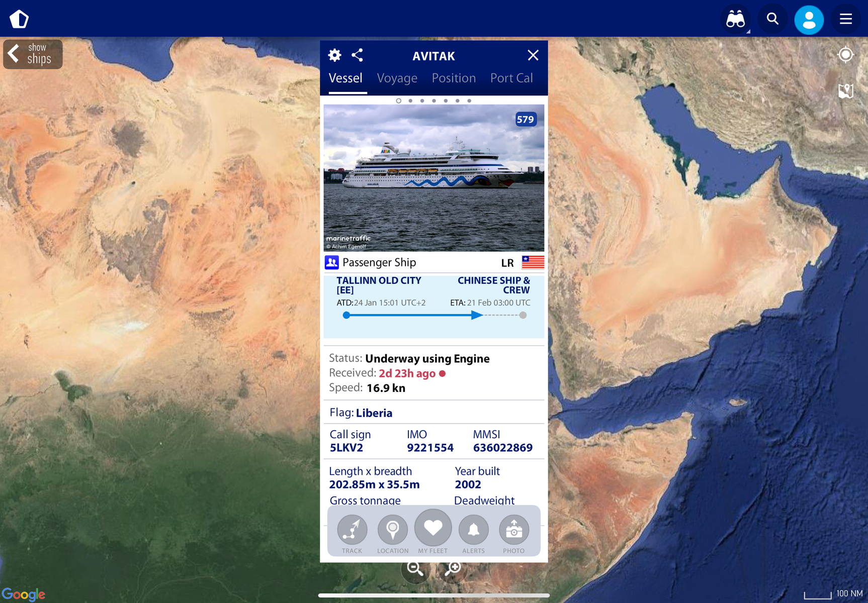Open the hamburger main menu
Viewport: 868px width, 603px height.
[846, 20]
